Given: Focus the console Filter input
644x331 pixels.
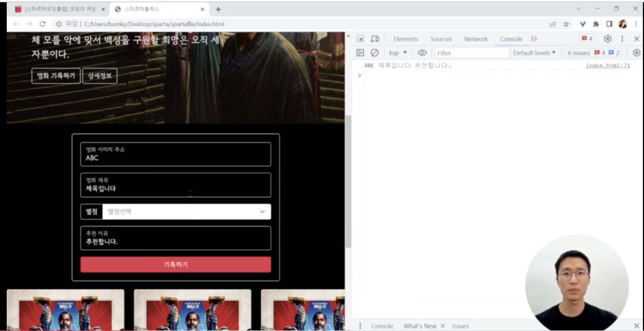Looking at the screenshot, I should (472, 53).
